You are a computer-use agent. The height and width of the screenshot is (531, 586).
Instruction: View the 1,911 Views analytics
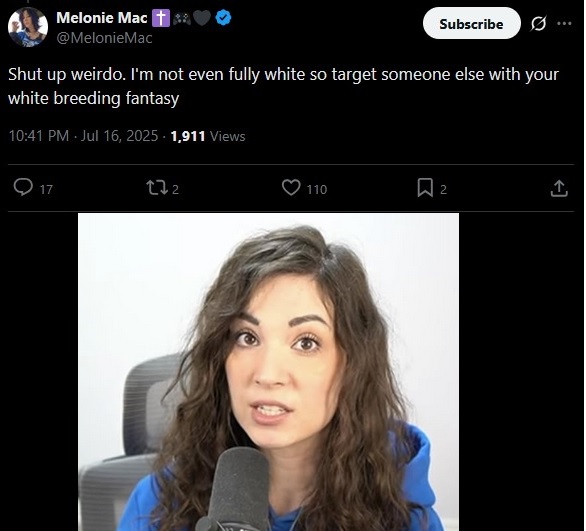(x=208, y=136)
